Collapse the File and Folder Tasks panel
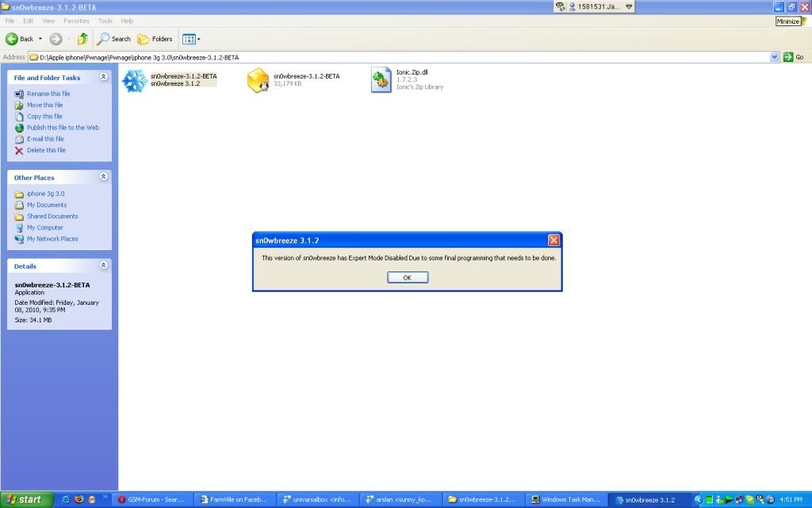The image size is (812, 508). pyautogui.click(x=104, y=77)
